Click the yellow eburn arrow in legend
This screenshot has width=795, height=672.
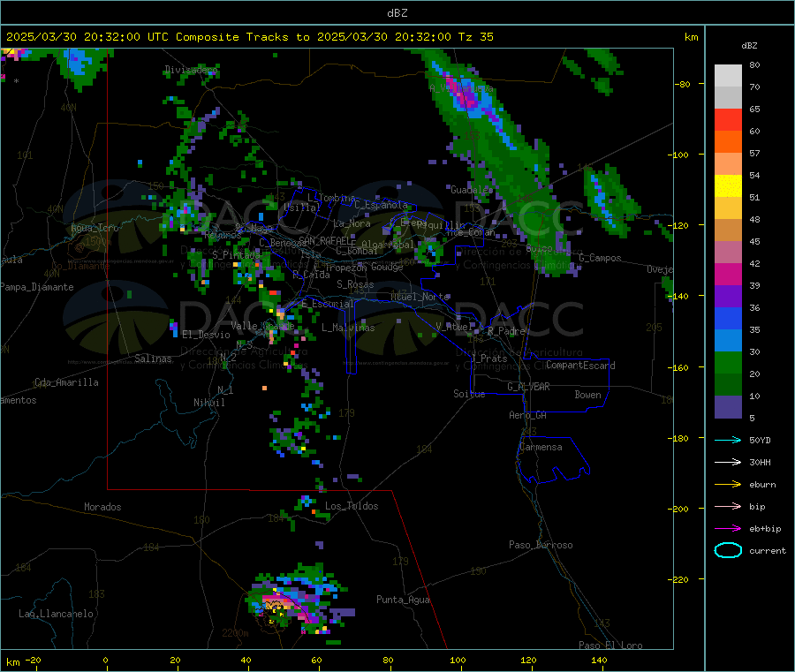(x=728, y=484)
